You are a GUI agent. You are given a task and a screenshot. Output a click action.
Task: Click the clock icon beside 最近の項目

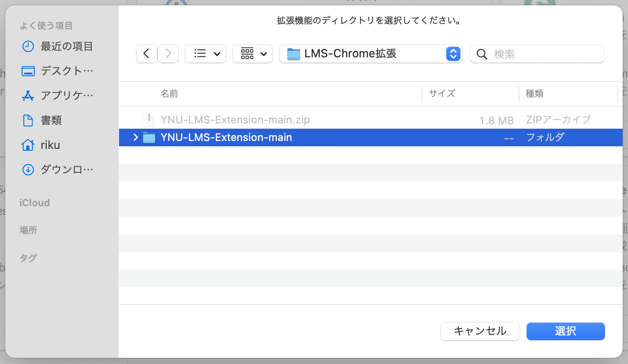[x=28, y=46]
